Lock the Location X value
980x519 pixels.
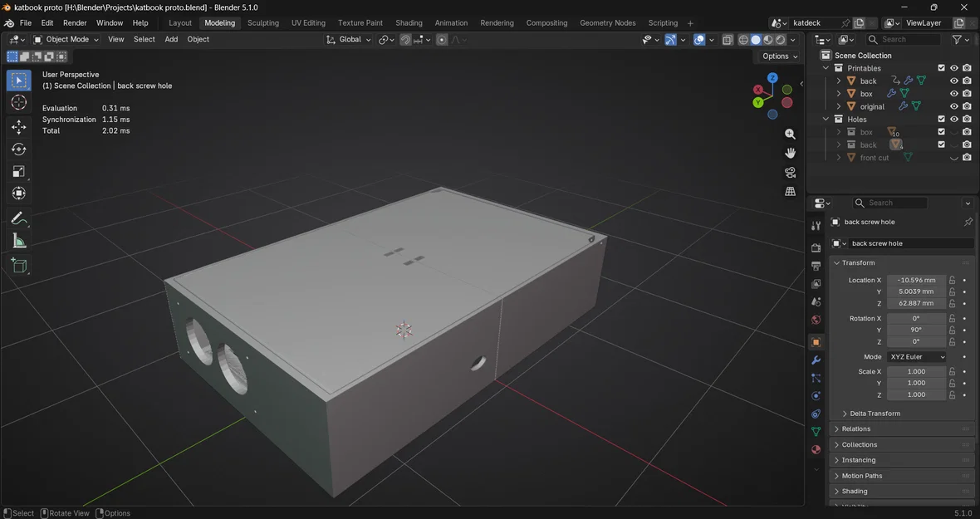(952, 280)
